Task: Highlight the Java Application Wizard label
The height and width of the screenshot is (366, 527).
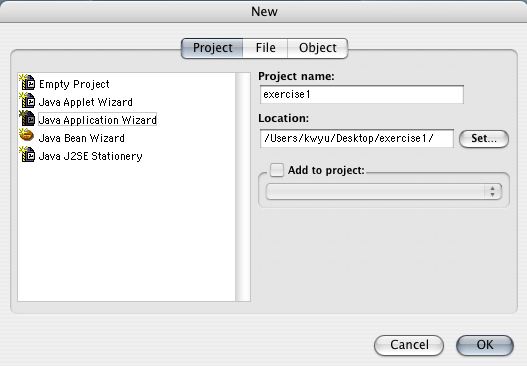Action: (x=97, y=120)
